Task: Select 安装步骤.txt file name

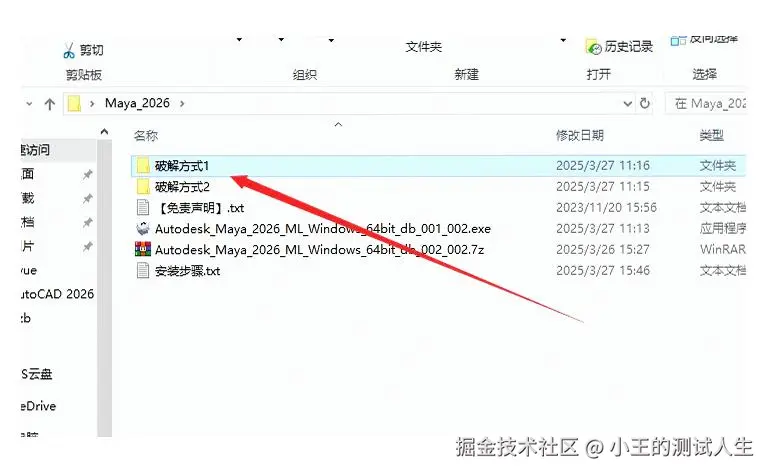Action: [188, 271]
